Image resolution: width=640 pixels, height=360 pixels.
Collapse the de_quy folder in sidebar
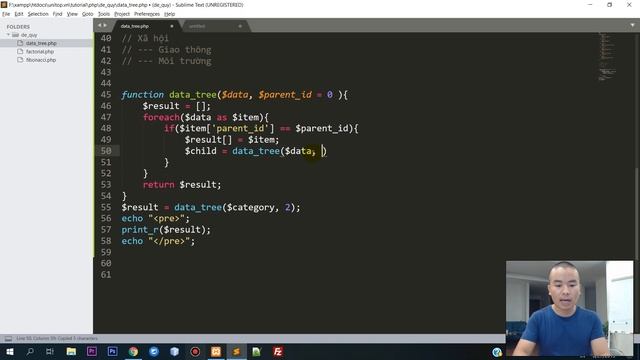coord(8,35)
